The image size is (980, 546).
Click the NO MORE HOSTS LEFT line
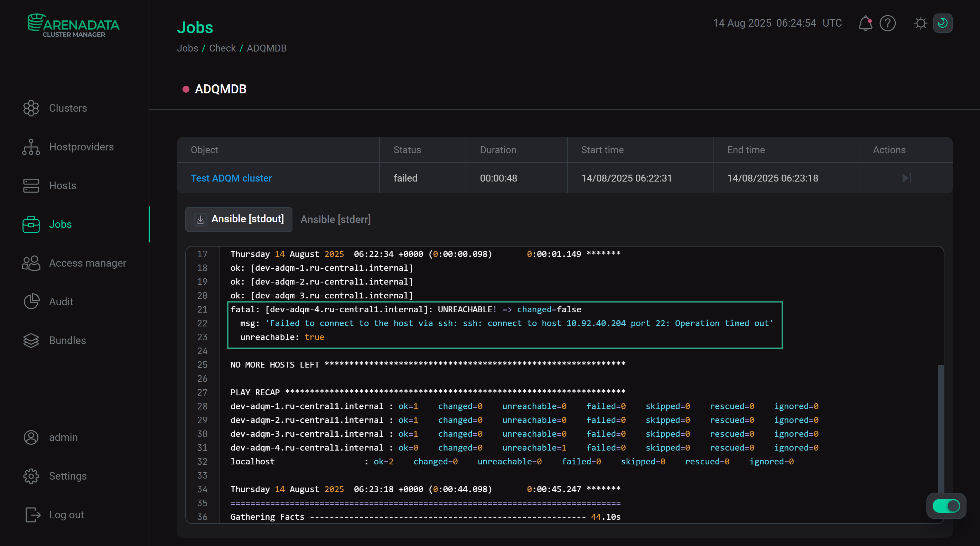pos(428,364)
